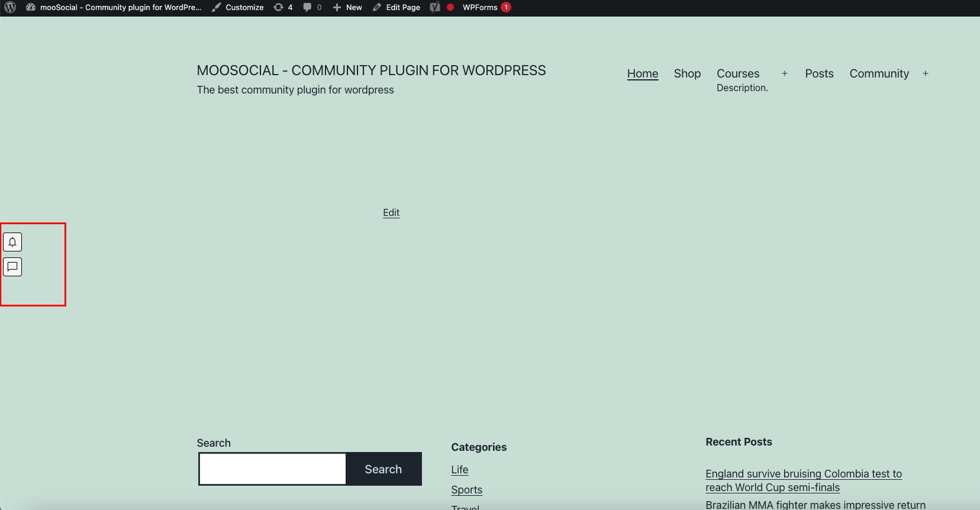This screenshot has width=980, height=510.
Task: Expand the Courses submenu plus
Action: pos(785,73)
